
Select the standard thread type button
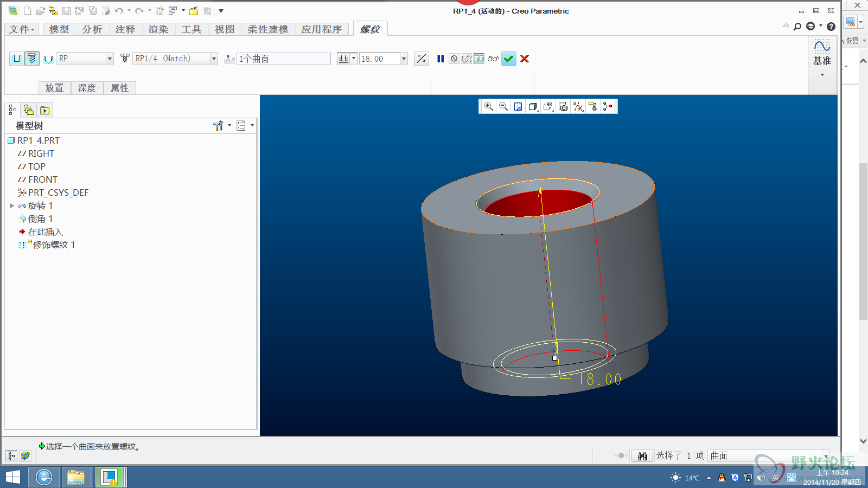click(x=32, y=59)
